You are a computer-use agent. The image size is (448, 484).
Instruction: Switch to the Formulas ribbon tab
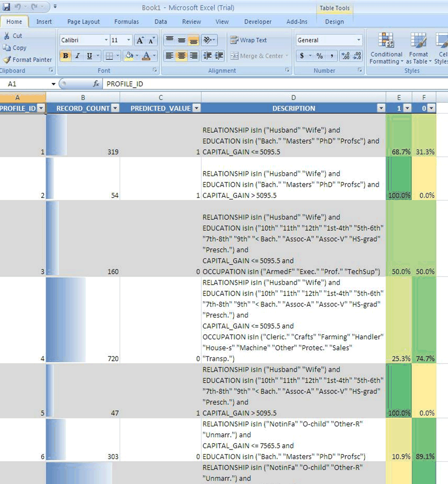pyautogui.click(x=127, y=22)
